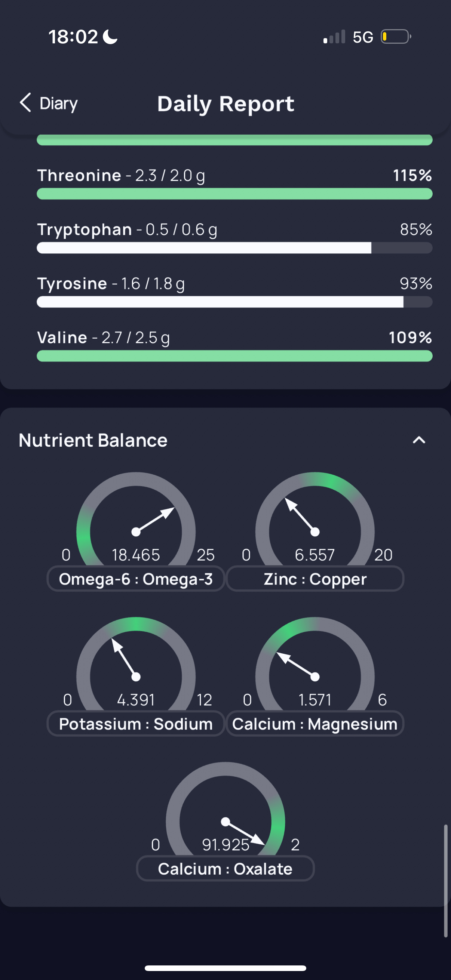Image resolution: width=451 pixels, height=980 pixels.
Task: Click the vertical scrollbar indicator
Action: pos(446,881)
